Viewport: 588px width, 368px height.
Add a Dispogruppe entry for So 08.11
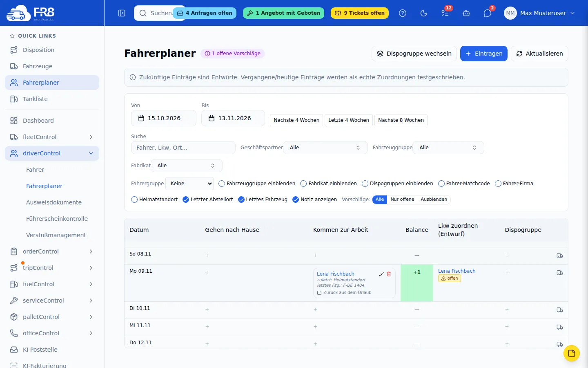(x=507, y=255)
